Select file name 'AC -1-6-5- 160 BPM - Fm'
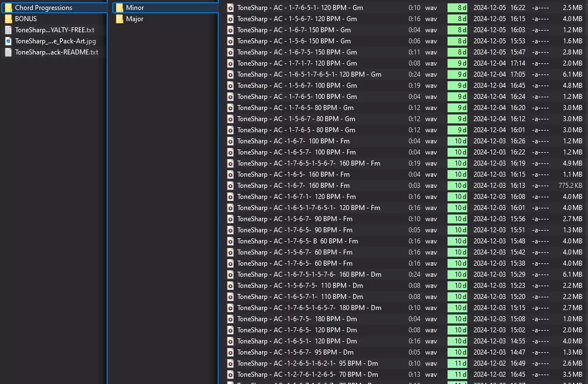This screenshot has width=588, height=384. pyautogui.click(x=293, y=174)
